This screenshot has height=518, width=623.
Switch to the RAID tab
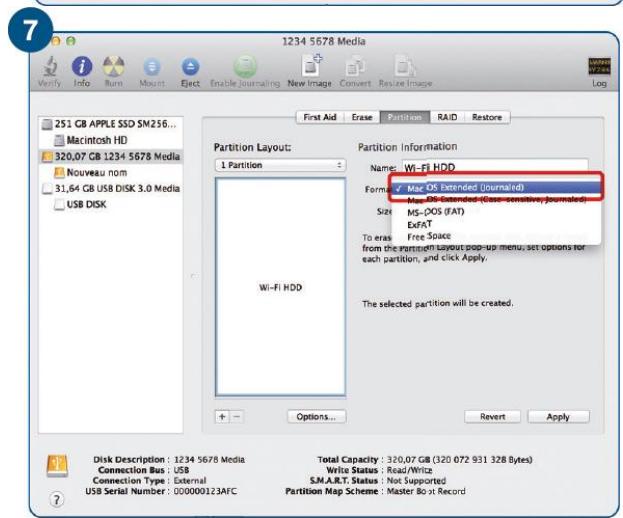tap(447, 117)
